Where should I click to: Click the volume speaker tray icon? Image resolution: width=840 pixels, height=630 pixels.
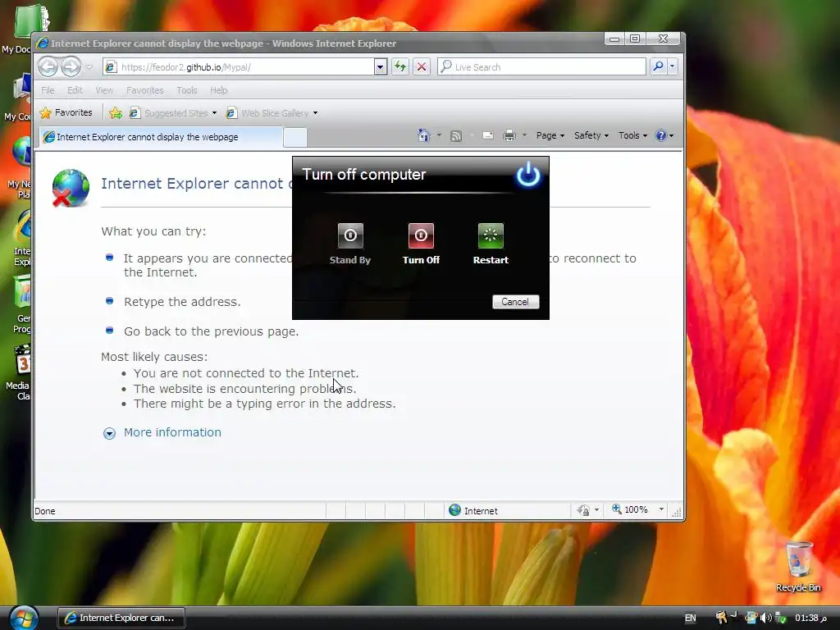point(766,619)
